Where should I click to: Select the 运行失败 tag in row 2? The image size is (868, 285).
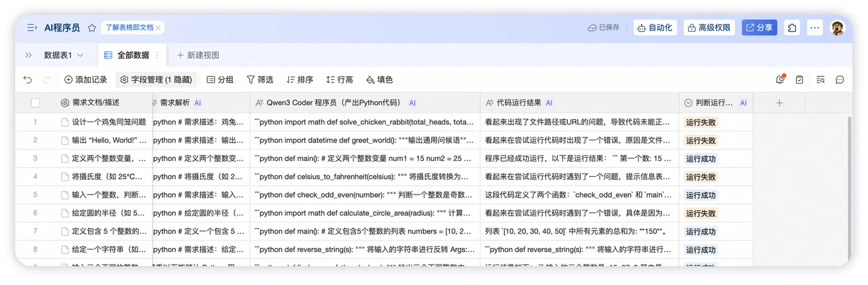tap(701, 140)
